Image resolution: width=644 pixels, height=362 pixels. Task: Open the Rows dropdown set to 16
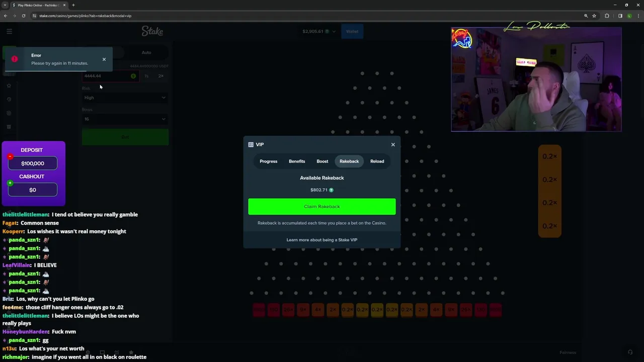pyautogui.click(x=125, y=119)
